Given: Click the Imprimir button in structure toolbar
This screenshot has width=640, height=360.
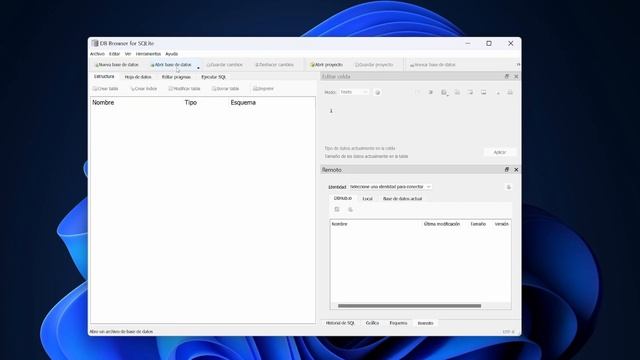Looking at the screenshot, I should tap(263, 89).
